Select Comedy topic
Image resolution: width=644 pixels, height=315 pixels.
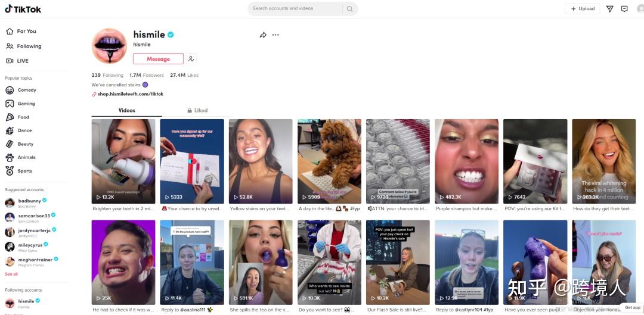tap(21, 90)
